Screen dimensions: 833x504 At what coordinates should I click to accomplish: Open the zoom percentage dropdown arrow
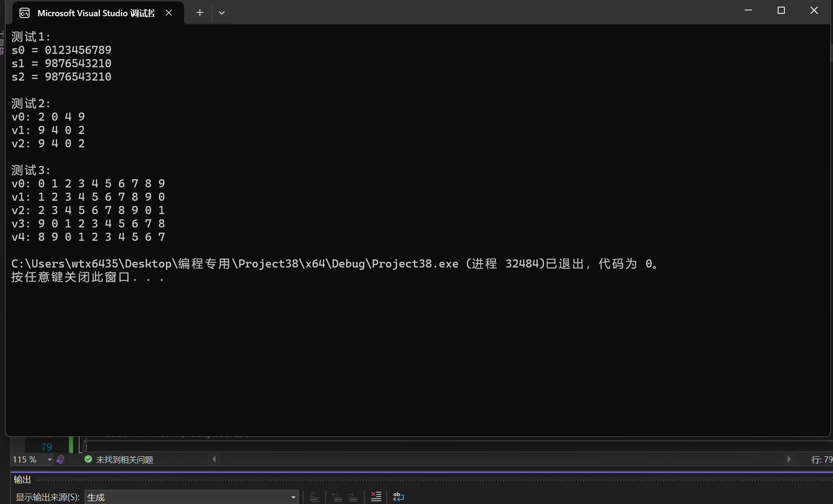click(50, 459)
